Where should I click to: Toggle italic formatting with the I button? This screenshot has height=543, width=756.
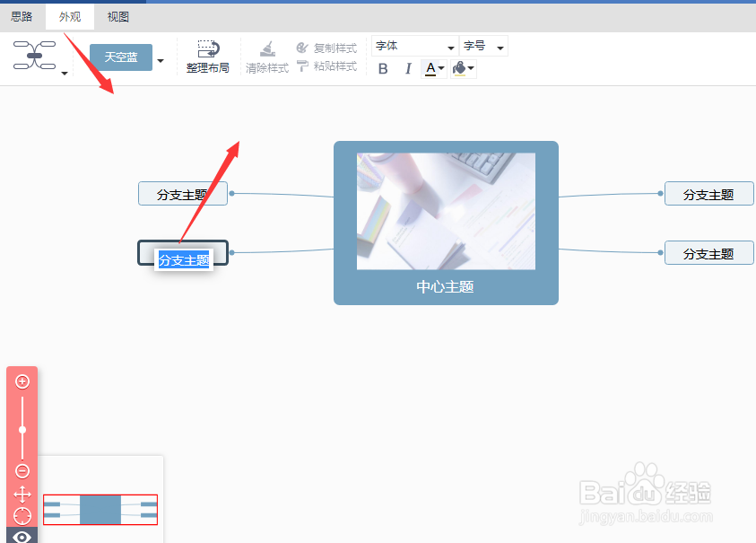(408, 68)
